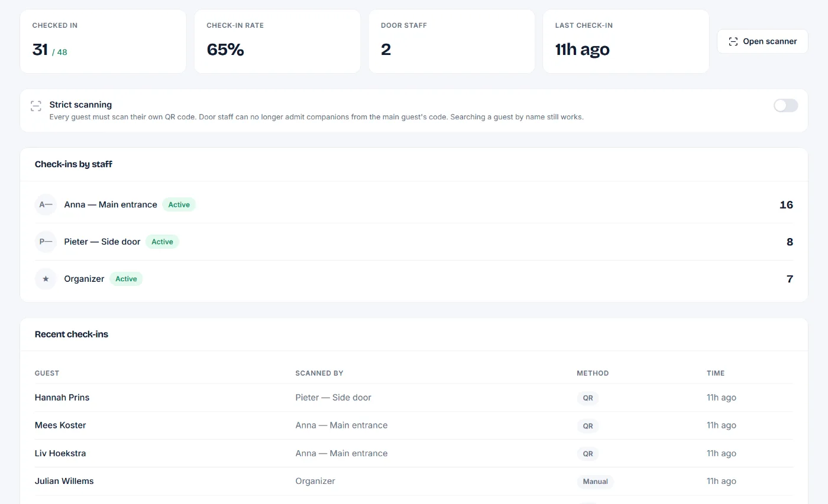Click the Method column header
The width and height of the screenshot is (828, 504).
click(593, 373)
